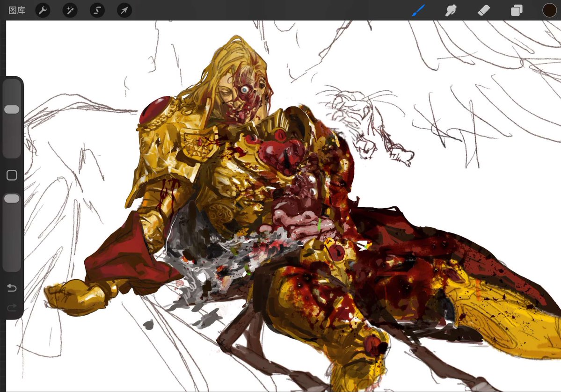The width and height of the screenshot is (561, 392).
Task: Open the Actions wrench menu
Action: [x=43, y=10]
